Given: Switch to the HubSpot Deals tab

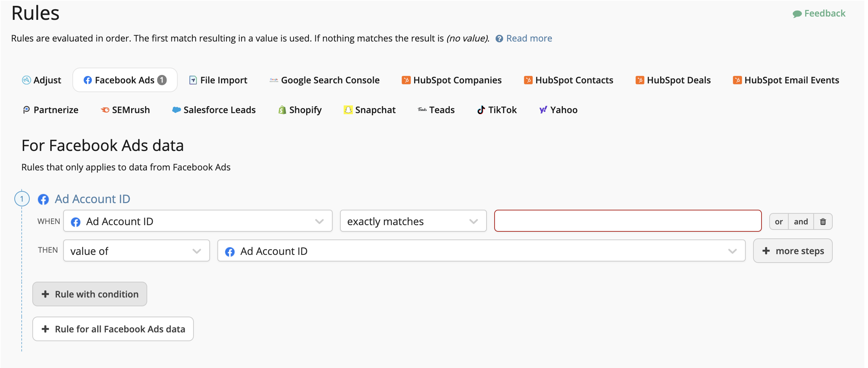Looking at the screenshot, I should (673, 80).
